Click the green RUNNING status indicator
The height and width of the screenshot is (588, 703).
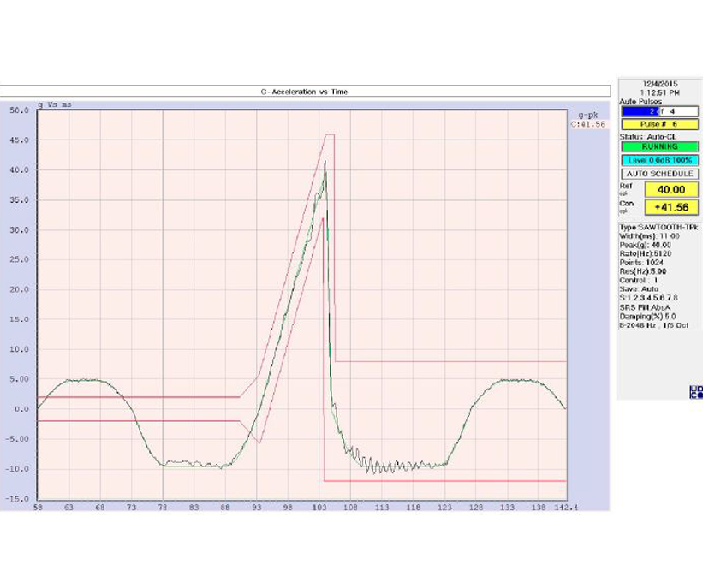pos(659,146)
